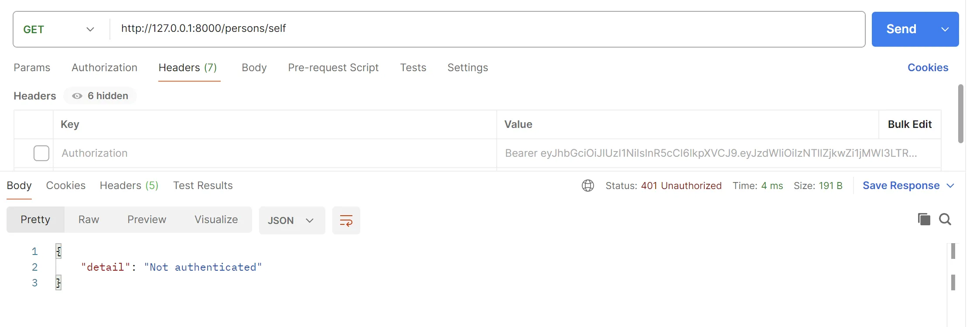Image resolution: width=980 pixels, height=327 pixels.
Task: Click the "detail" key in response
Action: point(106,267)
